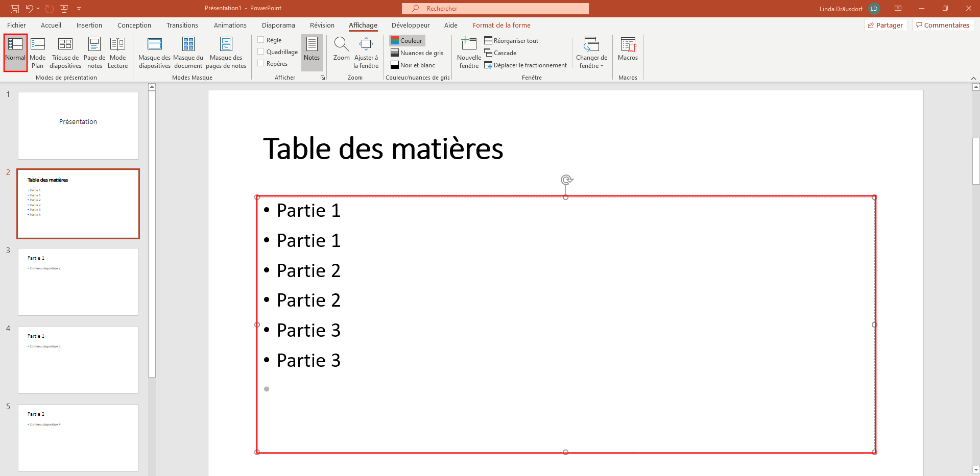This screenshot has height=476, width=980.
Task: Open Masque des pages de notes
Action: [x=226, y=53]
